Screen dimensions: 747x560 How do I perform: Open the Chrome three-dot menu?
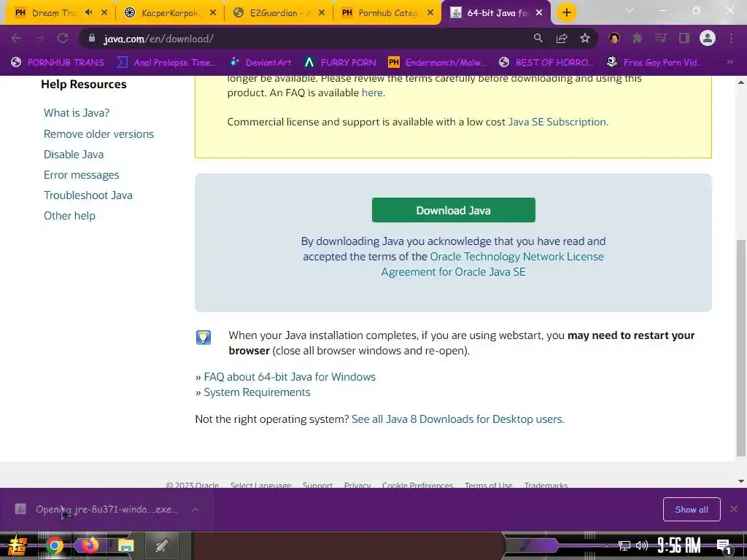(x=731, y=38)
